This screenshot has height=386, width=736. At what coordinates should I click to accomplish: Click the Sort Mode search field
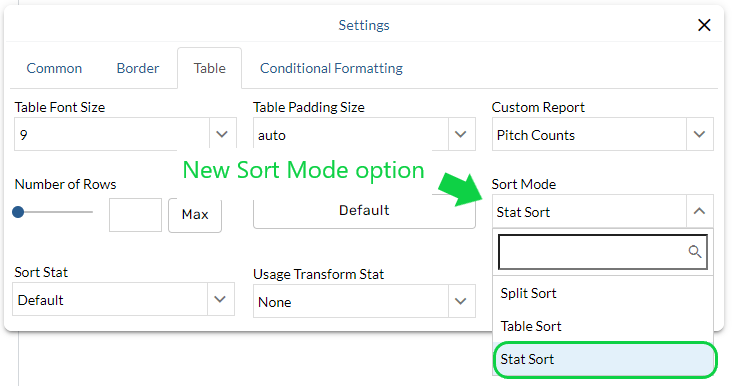[x=603, y=252]
